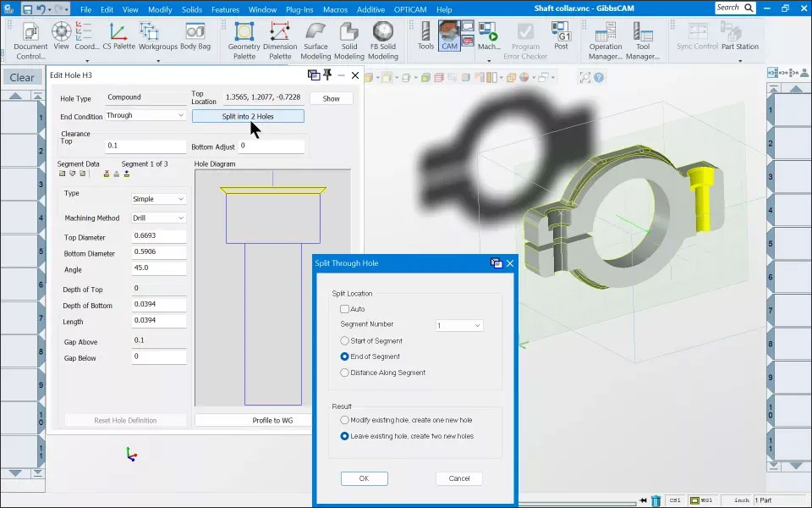The height and width of the screenshot is (508, 812).
Task: Open the Tool Manager
Action: click(x=643, y=41)
